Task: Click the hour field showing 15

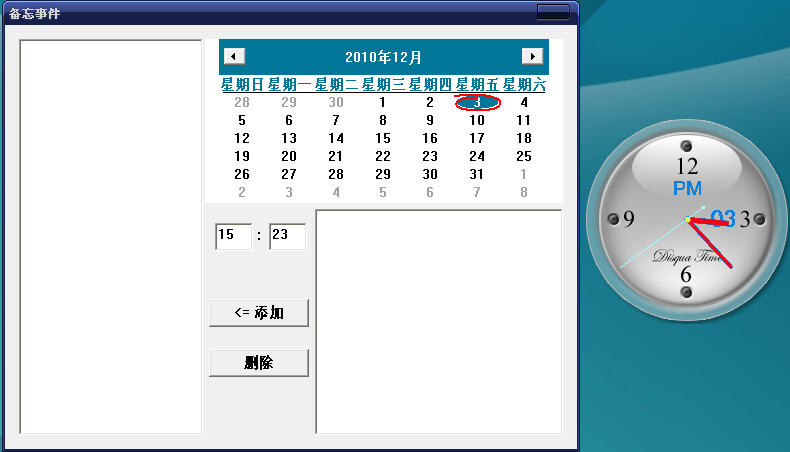Action: pyautogui.click(x=233, y=235)
